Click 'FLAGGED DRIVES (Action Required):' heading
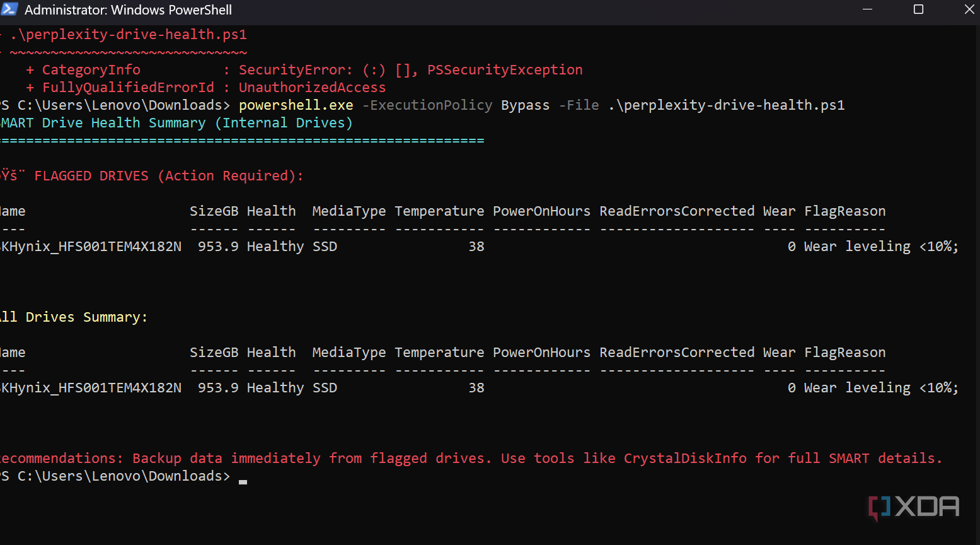980x545 pixels. [169, 176]
